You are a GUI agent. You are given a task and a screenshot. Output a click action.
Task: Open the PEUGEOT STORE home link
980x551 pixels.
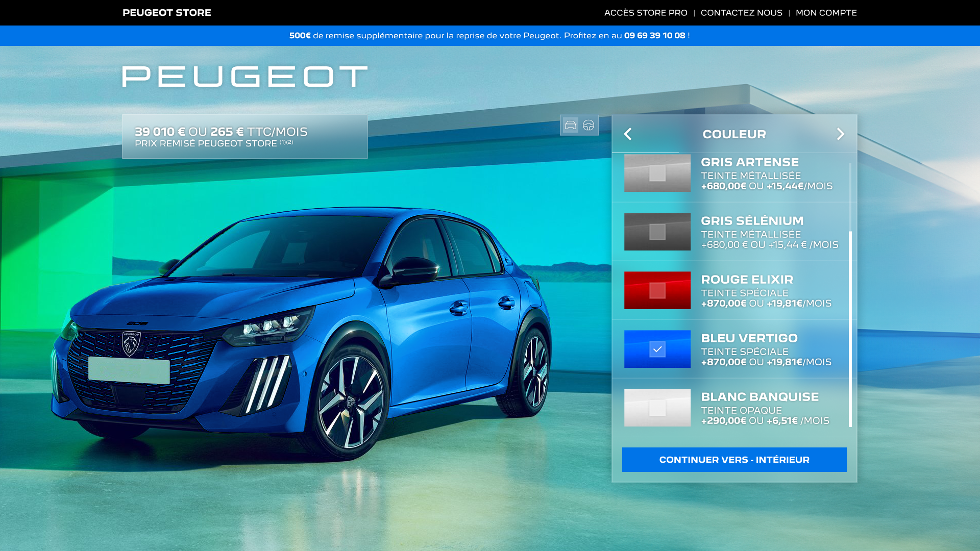coord(166,13)
